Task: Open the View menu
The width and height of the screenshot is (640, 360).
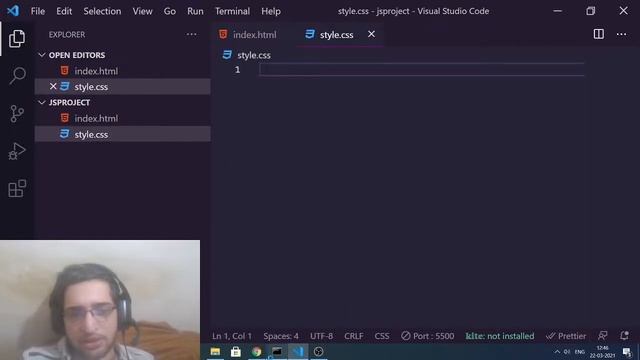Action: click(142, 11)
